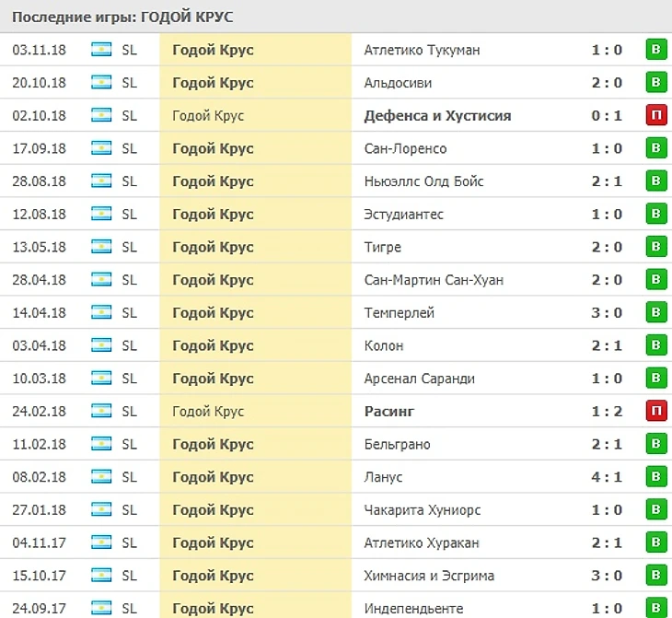The width and height of the screenshot is (672, 618).
Task: Click the SL league label in 13.05.18 row
Action: 129,247
